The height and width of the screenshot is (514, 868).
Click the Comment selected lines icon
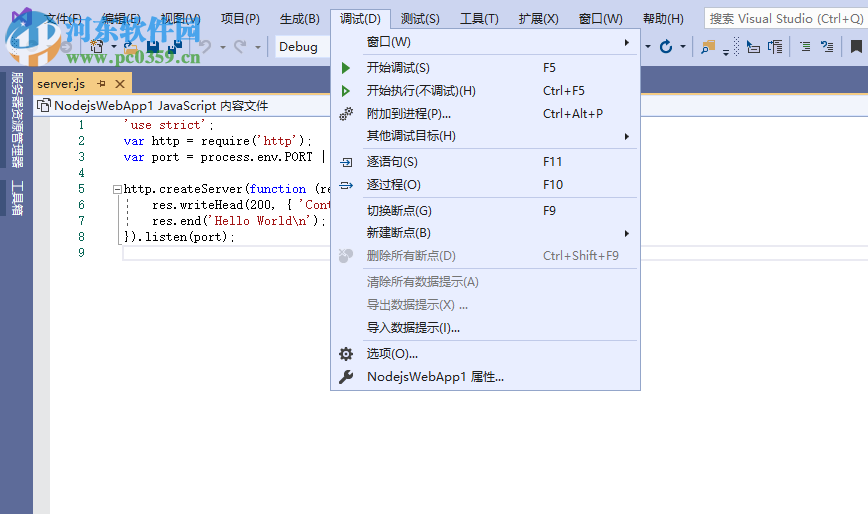(x=805, y=47)
